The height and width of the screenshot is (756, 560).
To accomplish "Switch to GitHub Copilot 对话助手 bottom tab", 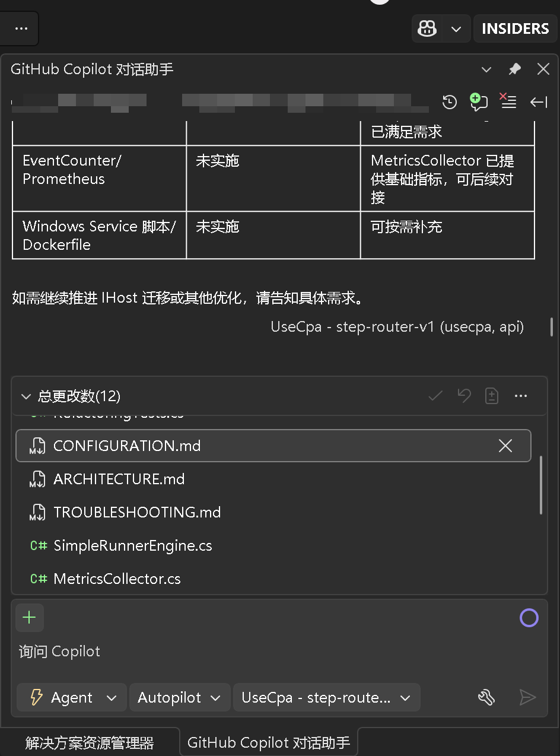I will pos(269,742).
